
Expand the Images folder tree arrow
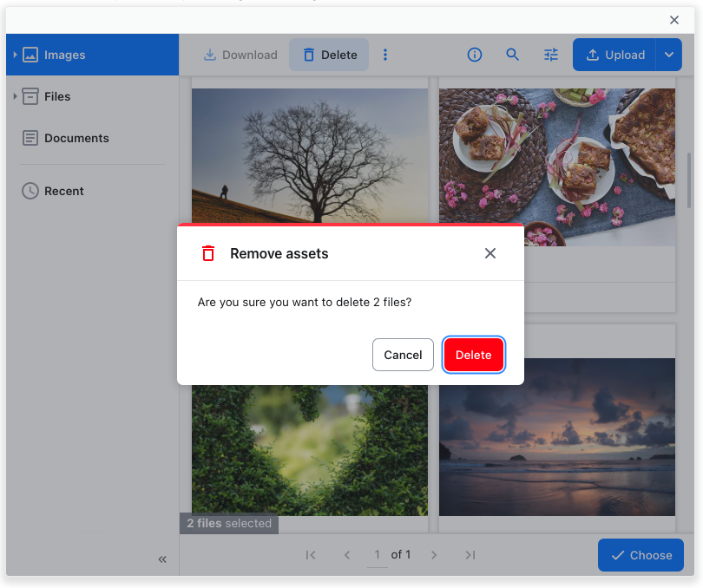click(x=15, y=55)
